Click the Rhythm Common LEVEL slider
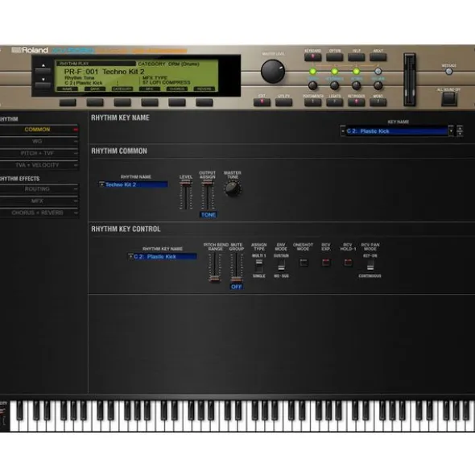 [186, 195]
